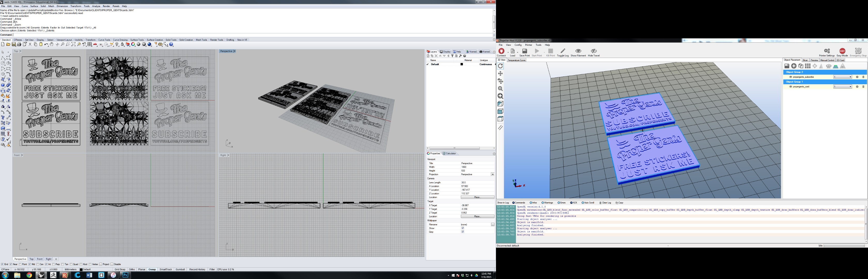The width and height of the screenshot is (868, 279).
Task: Open the Surface menu in Rhino
Action: 34,6
